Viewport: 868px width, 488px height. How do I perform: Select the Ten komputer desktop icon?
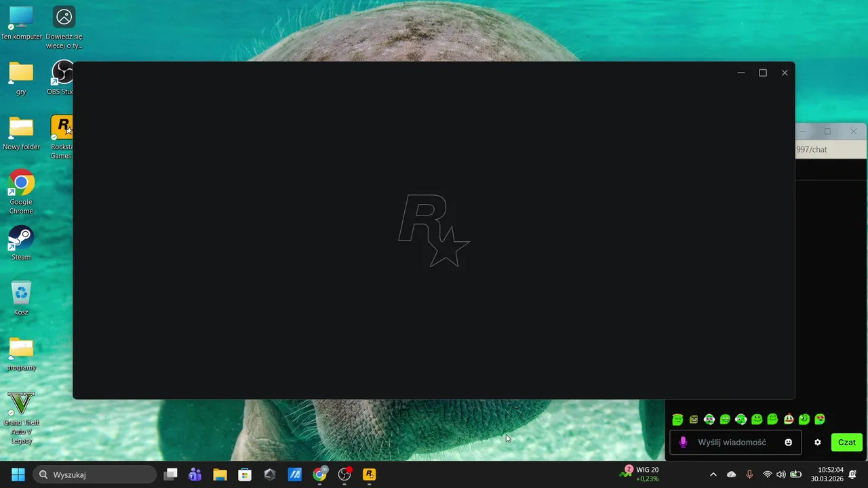click(21, 23)
